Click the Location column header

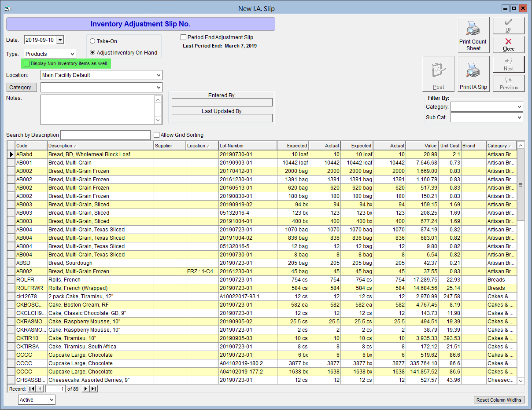pos(202,146)
